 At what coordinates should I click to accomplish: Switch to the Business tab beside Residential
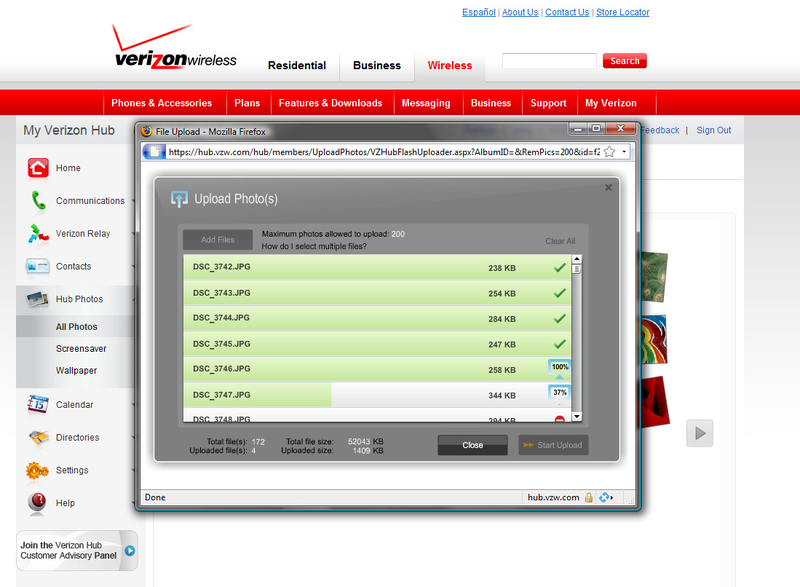[377, 65]
